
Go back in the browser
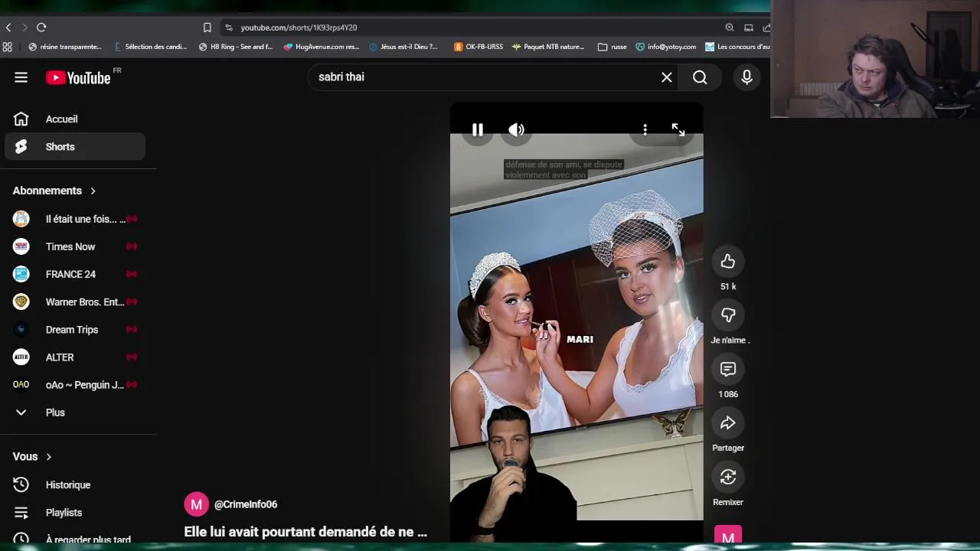pyautogui.click(x=8, y=28)
